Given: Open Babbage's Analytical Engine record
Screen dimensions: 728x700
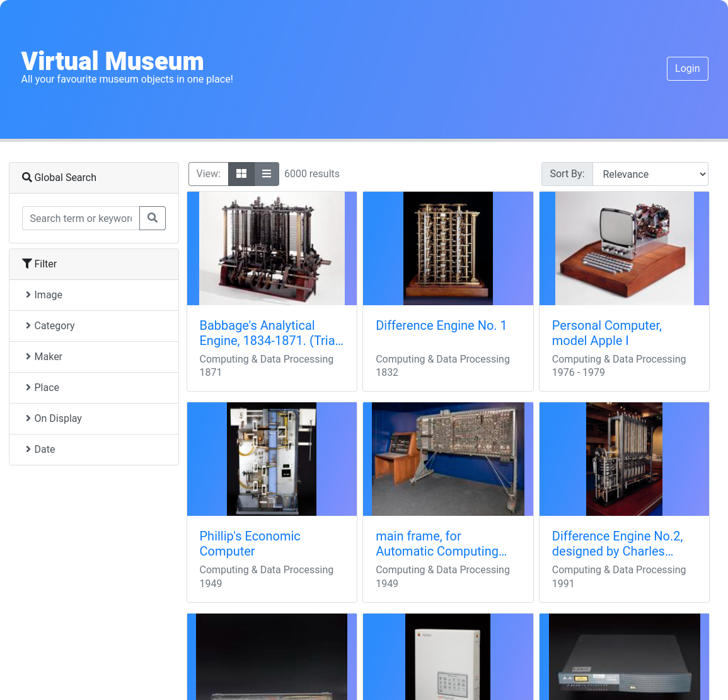Looking at the screenshot, I should (x=272, y=333).
